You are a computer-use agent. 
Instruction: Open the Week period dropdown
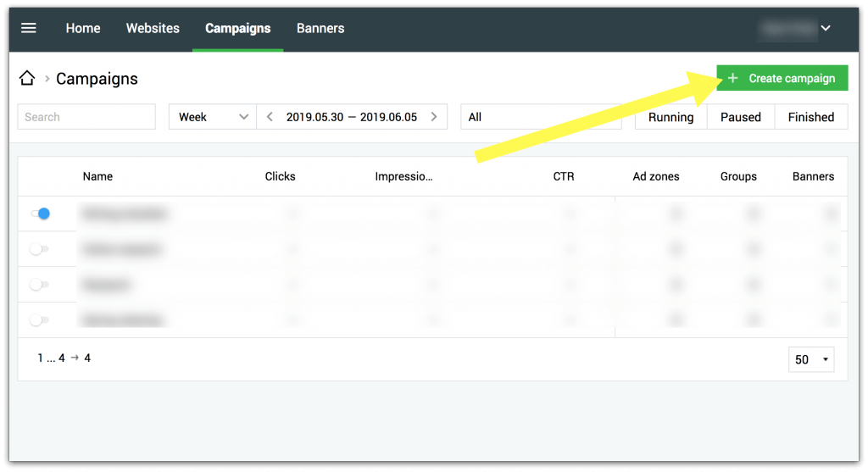click(x=213, y=117)
